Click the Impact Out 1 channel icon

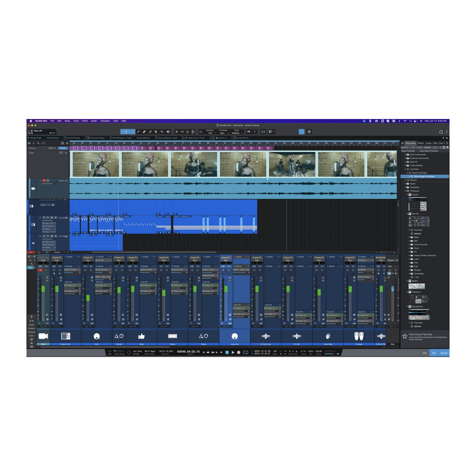coord(65,336)
